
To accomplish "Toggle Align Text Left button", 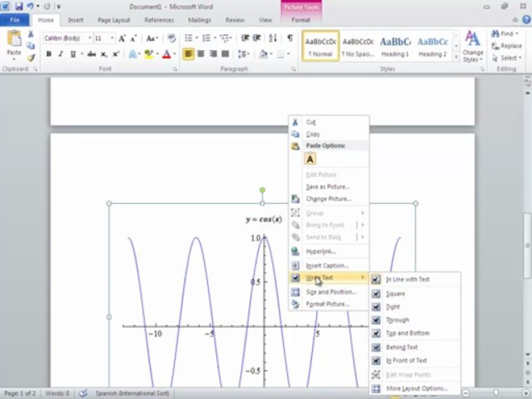I will [188, 54].
